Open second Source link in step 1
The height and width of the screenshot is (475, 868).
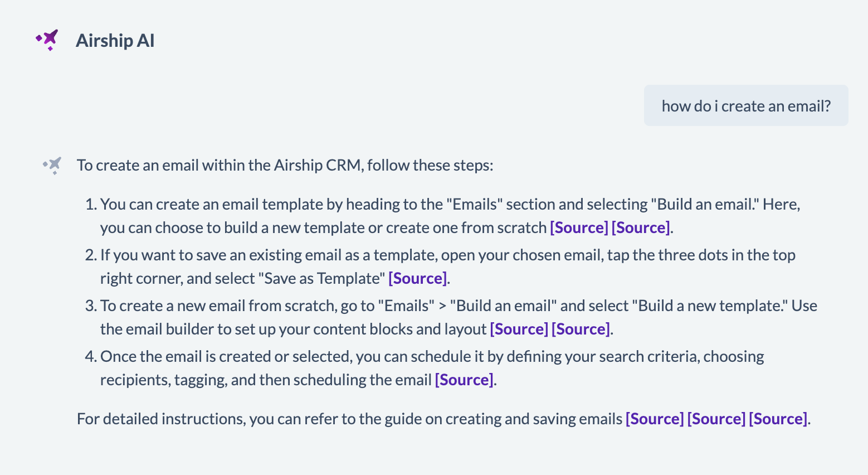coord(641,227)
